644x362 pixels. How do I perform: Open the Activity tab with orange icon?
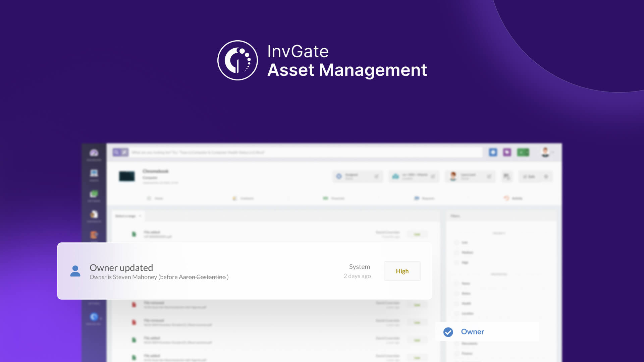[513, 198]
